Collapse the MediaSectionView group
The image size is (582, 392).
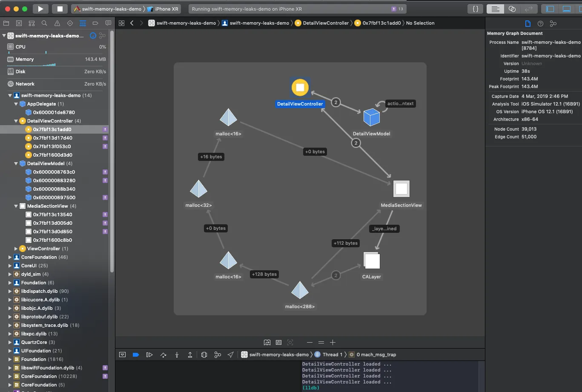click(x=16, y=206)
